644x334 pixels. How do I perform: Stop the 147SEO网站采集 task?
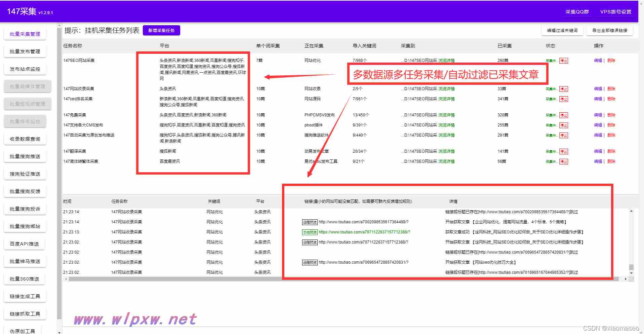tap(564, 61)
